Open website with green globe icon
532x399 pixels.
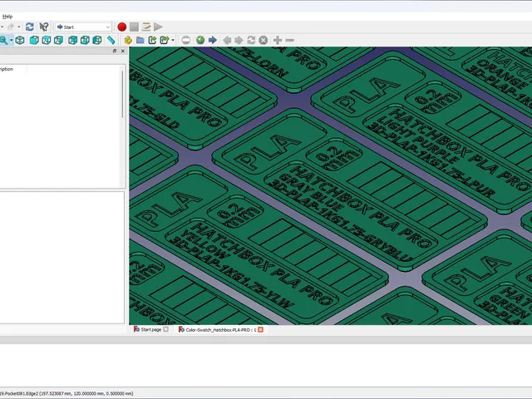point(200,41)
